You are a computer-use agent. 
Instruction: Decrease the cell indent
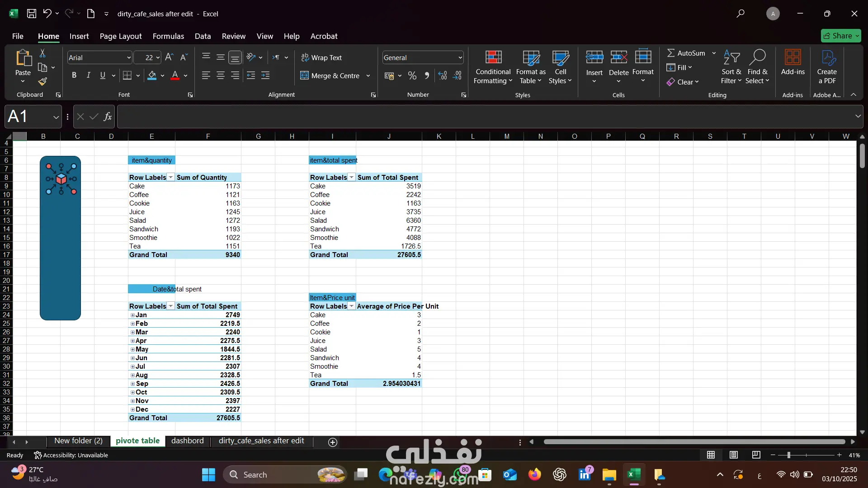[x=251, y=75]
